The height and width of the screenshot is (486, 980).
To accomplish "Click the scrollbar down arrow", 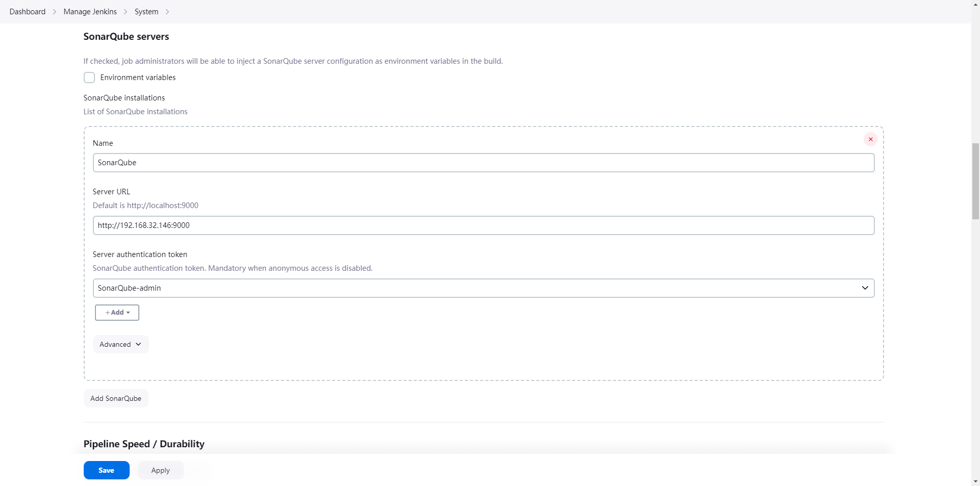I will (975, 481).
